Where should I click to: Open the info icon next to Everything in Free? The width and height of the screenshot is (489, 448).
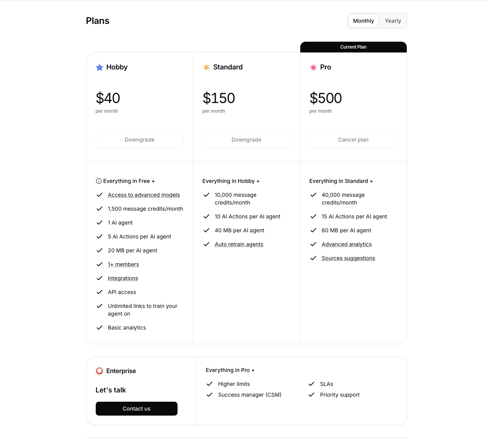coord(99,181)
